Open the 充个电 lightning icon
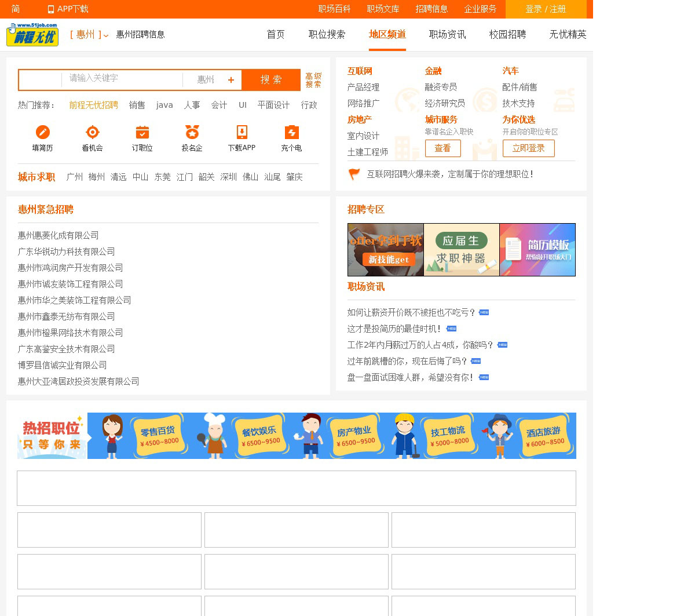Viewport: 695px width, 616px height. tap(291, 132)
